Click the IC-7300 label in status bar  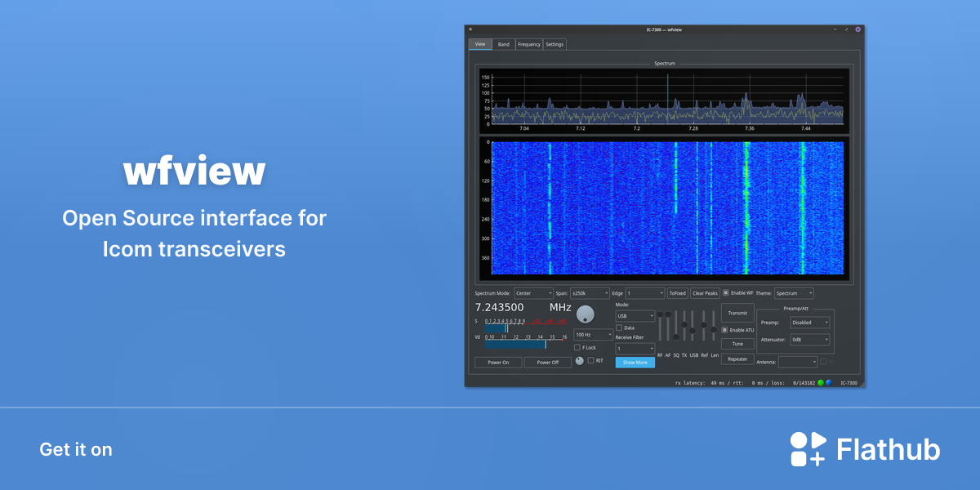[849, 382]
